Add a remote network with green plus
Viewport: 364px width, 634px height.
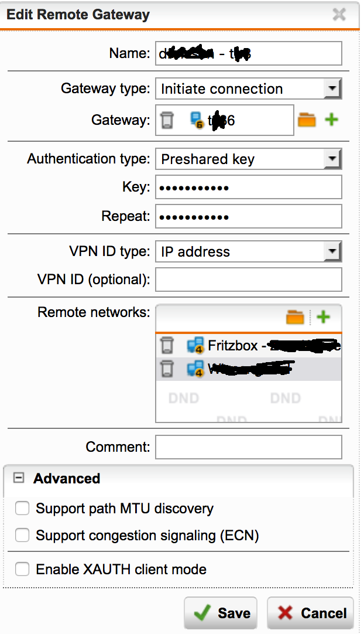coord(323,318)
